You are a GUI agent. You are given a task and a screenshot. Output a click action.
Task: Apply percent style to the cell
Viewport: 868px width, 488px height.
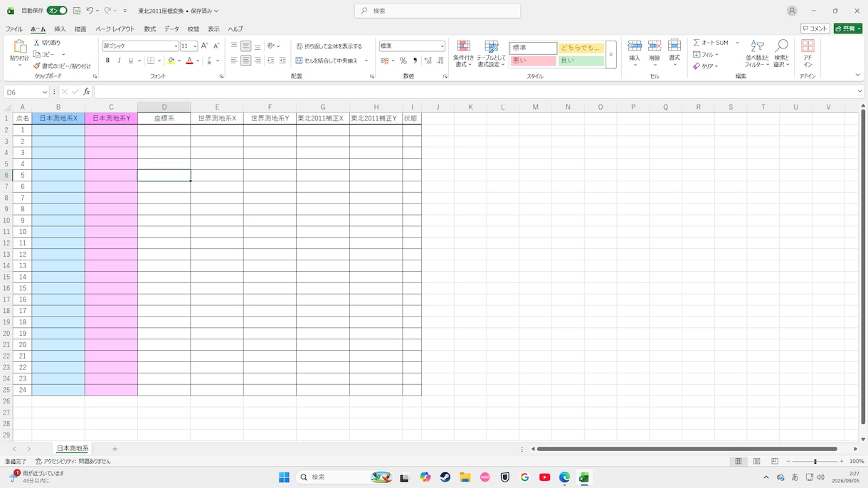coord(403,61)
